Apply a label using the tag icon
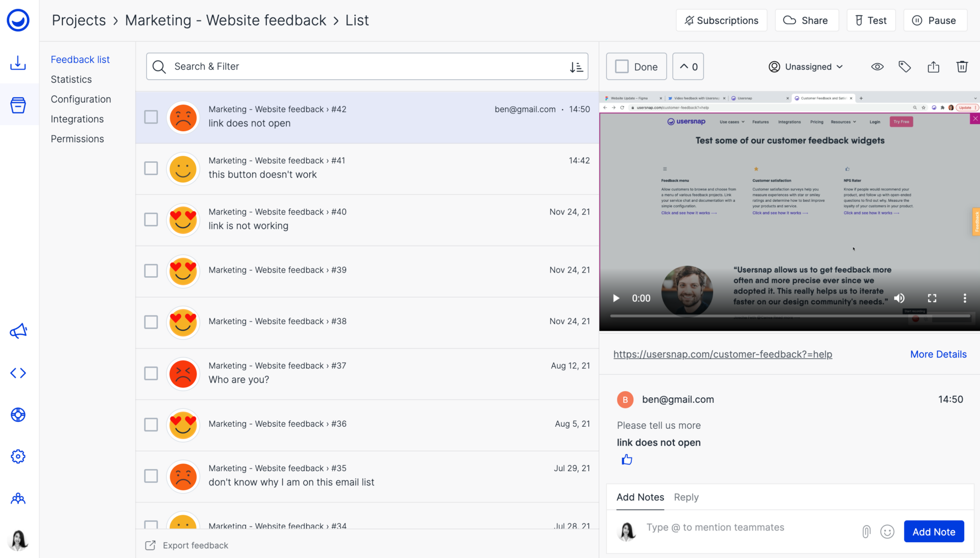 904,66
